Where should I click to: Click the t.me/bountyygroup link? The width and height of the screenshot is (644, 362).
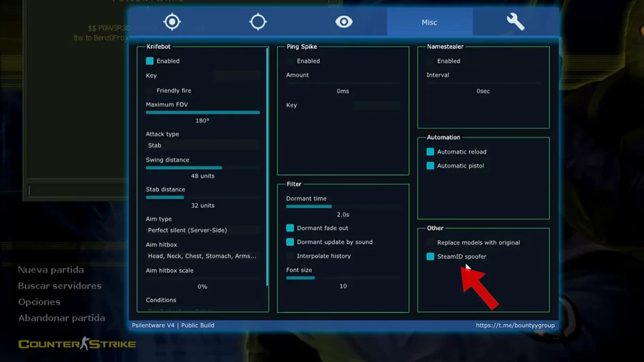point(515,325)
